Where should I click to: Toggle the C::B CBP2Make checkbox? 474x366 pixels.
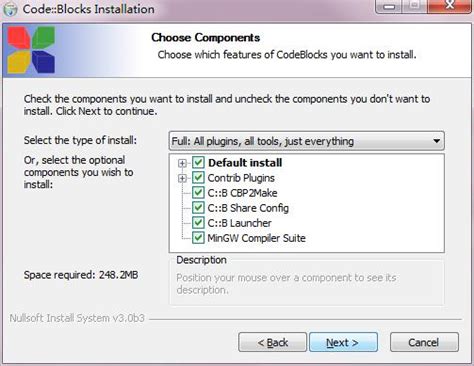(198, 193)
